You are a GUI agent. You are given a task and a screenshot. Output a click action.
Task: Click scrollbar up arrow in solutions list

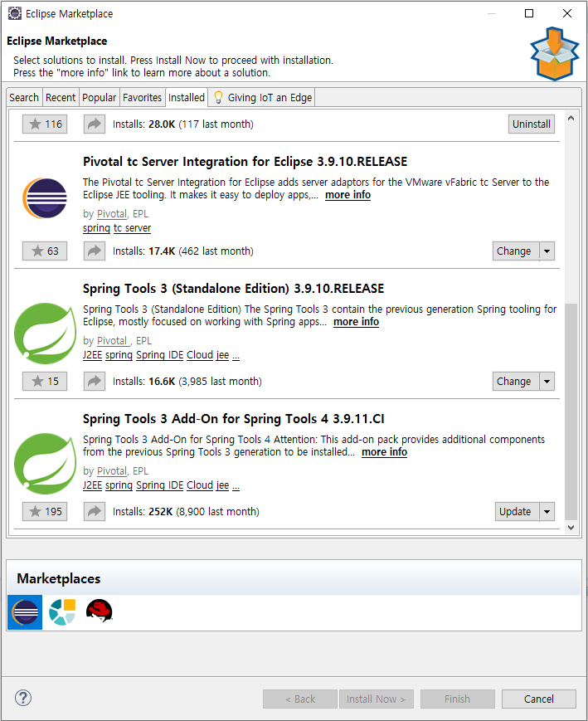(x=571, y=118)
